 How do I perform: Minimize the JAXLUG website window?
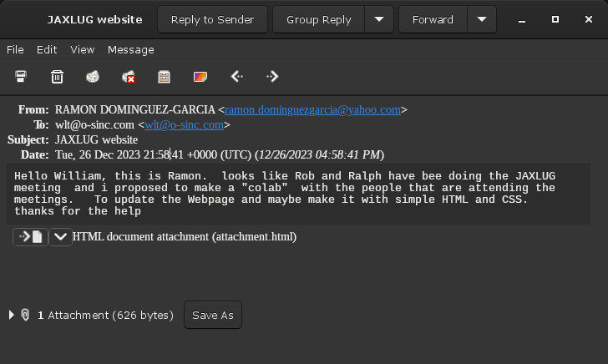pos(522,19)
